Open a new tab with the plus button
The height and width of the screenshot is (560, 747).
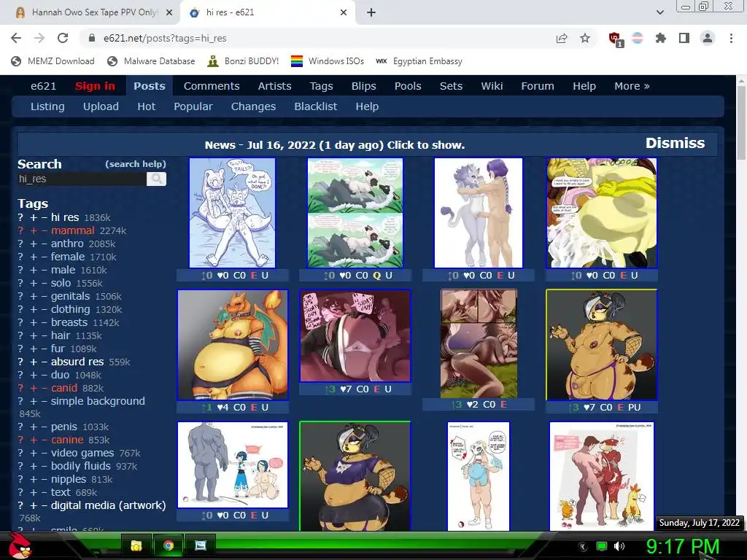(x=371, y=13)
